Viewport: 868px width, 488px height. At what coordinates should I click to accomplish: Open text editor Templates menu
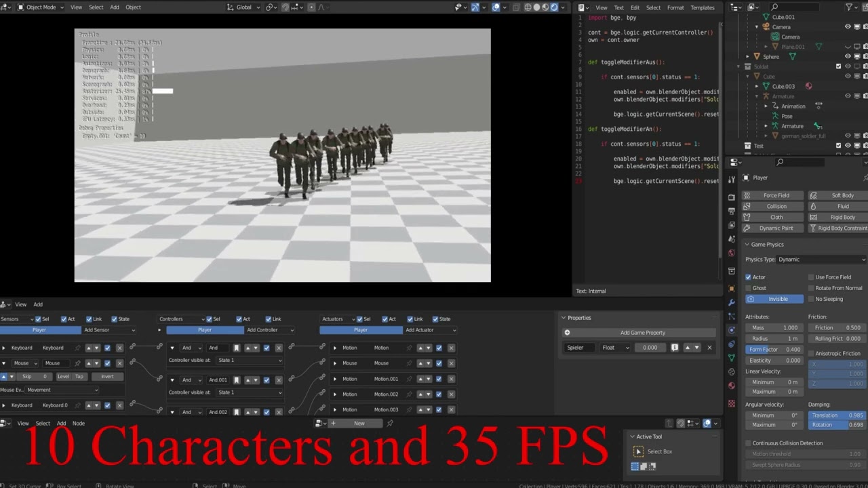click(x=703, y=7)
